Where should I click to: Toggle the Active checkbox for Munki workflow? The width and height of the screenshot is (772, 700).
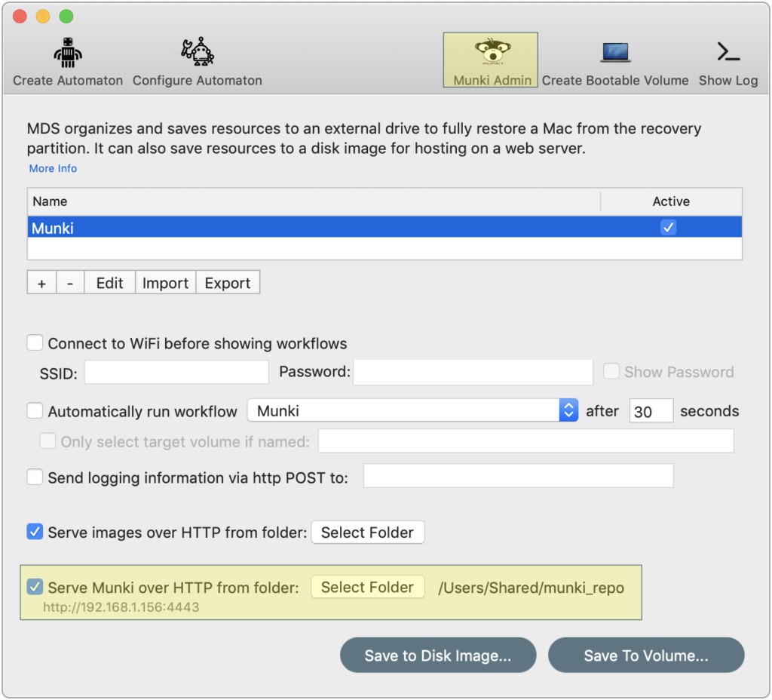click(668, 228)
